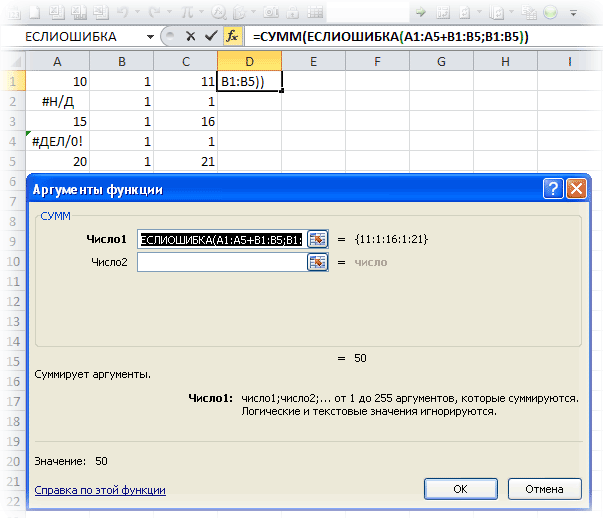Click the Undo arrow in the quick access toolbar
Viewport: 603px width, 518px height.
[122, 12]
